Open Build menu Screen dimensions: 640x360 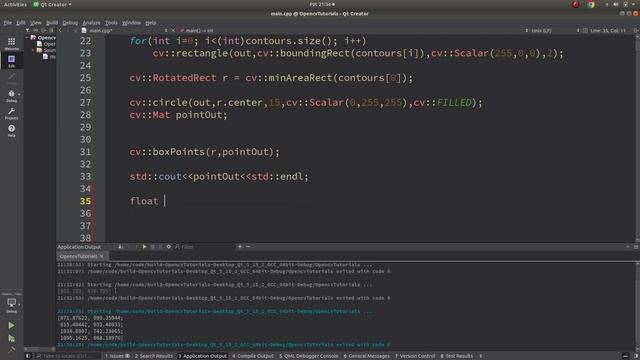(52, 22)
